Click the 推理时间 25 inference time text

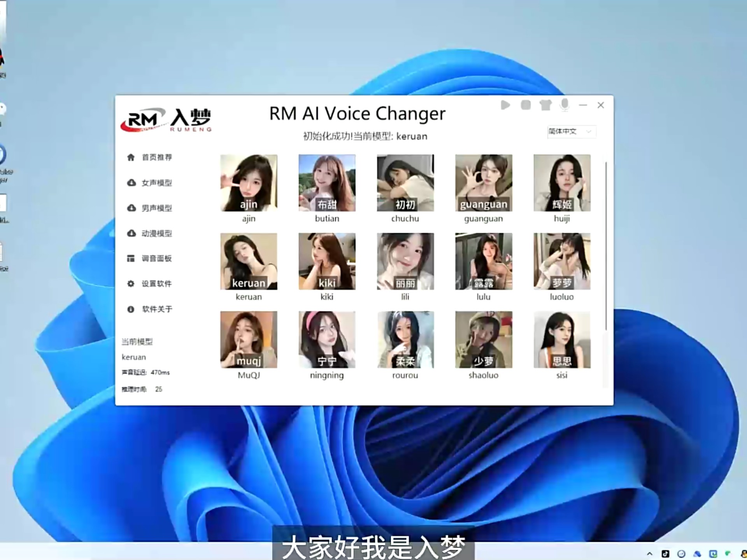point(142,389)
